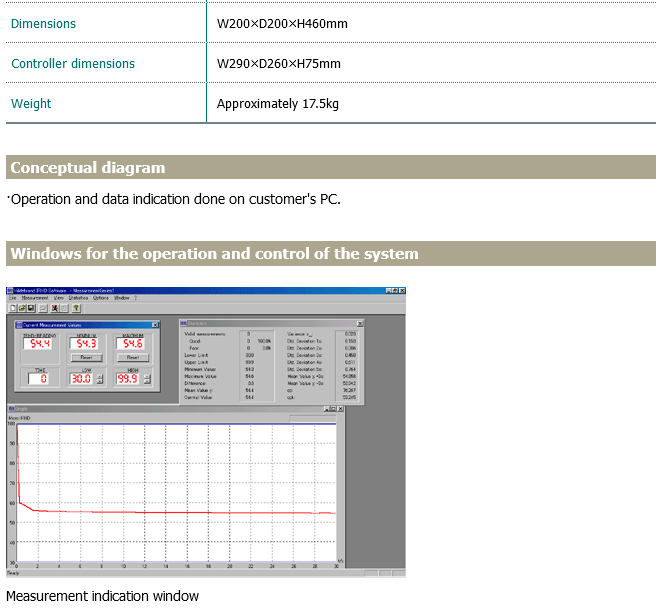Close the Statistics window

(x=358, y=324)
